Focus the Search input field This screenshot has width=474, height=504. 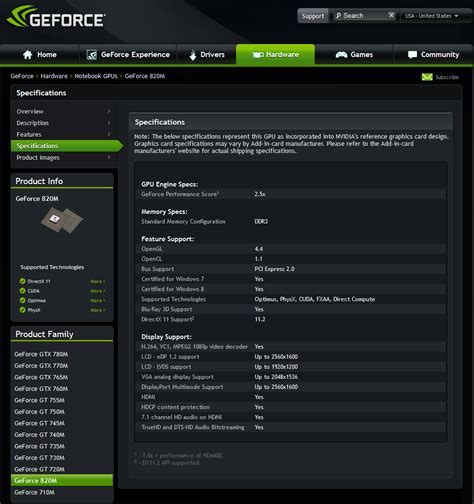click(x=365, y=16)
